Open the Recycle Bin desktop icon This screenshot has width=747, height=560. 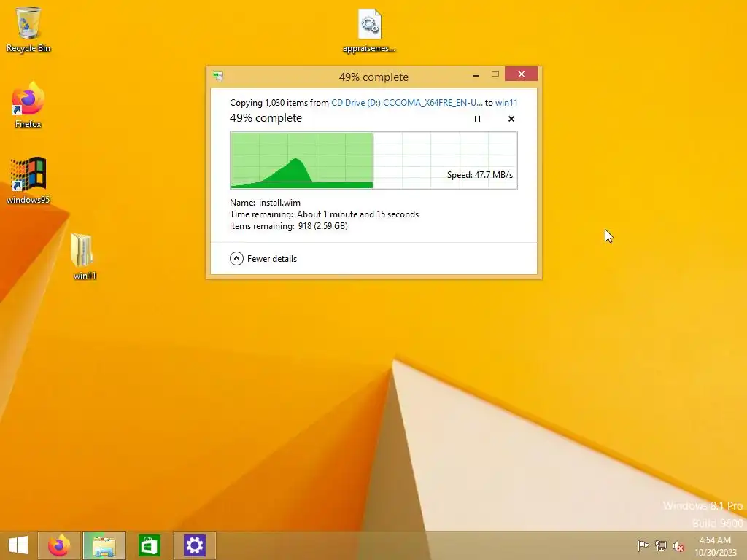[28, 29]
